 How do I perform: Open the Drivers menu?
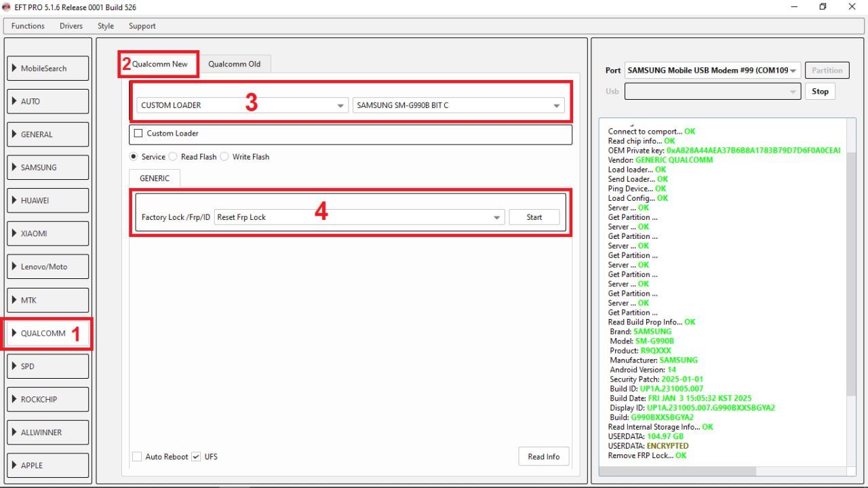(71, 26)
